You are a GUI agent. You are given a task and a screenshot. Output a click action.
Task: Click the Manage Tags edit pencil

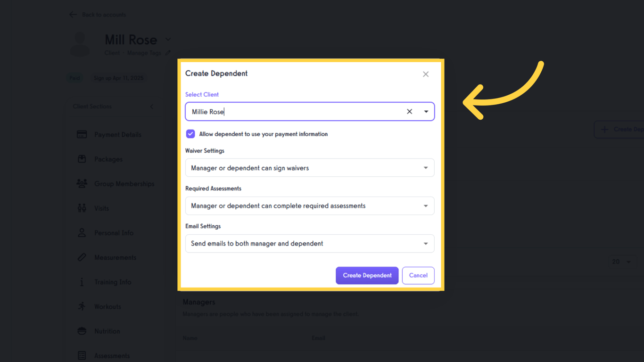(x=169, y=53)
